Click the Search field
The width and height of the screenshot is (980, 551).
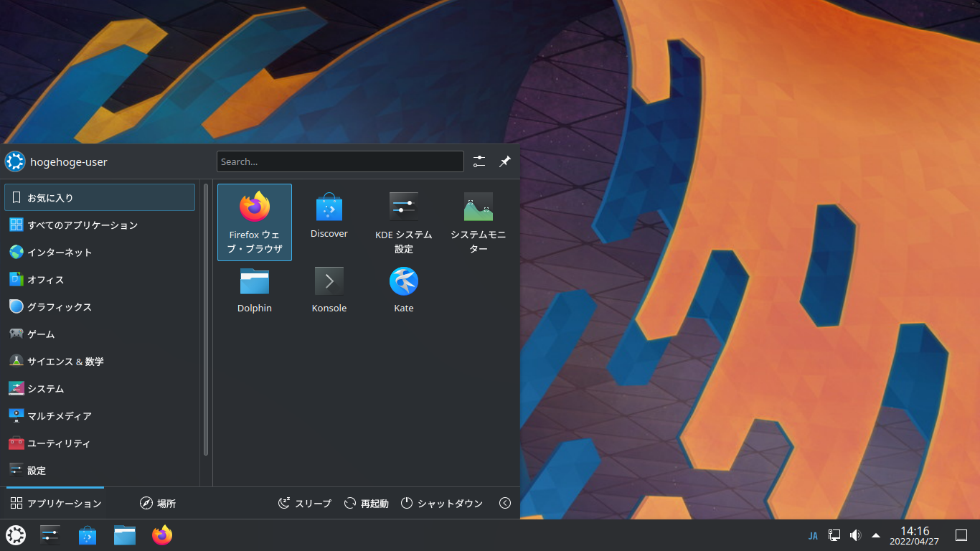(x=340, y=161)
